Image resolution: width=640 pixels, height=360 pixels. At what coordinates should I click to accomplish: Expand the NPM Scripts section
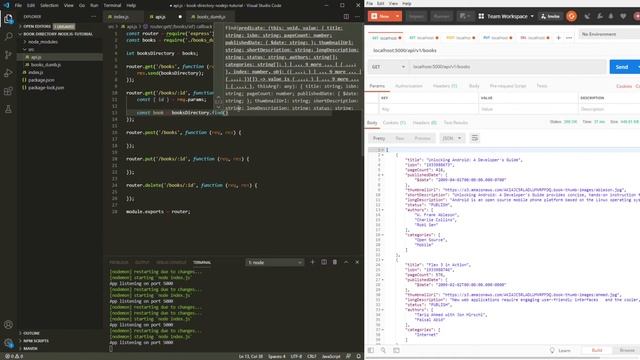(x=36, y=341)
